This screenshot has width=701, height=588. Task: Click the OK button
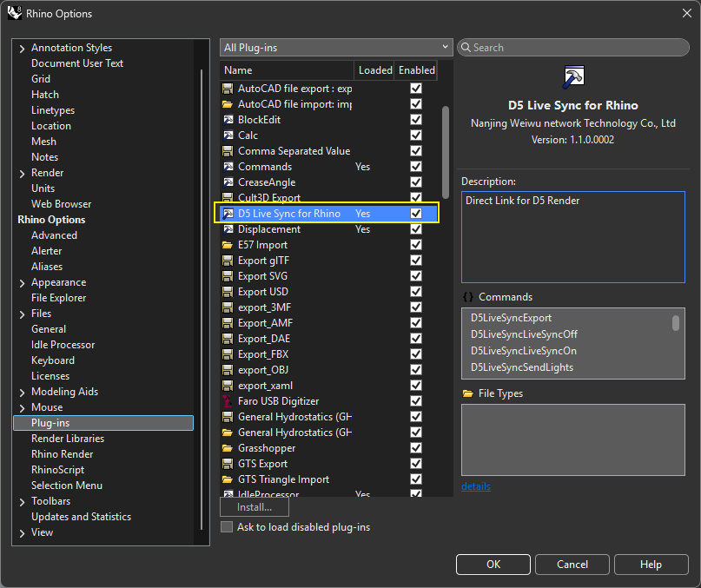click(493, 565)
